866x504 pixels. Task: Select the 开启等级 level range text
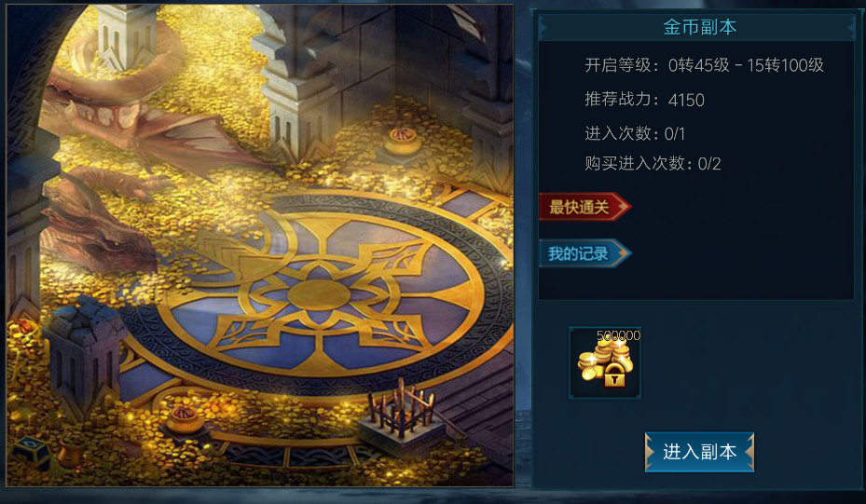pyautogui.click(x=704, y=66)
